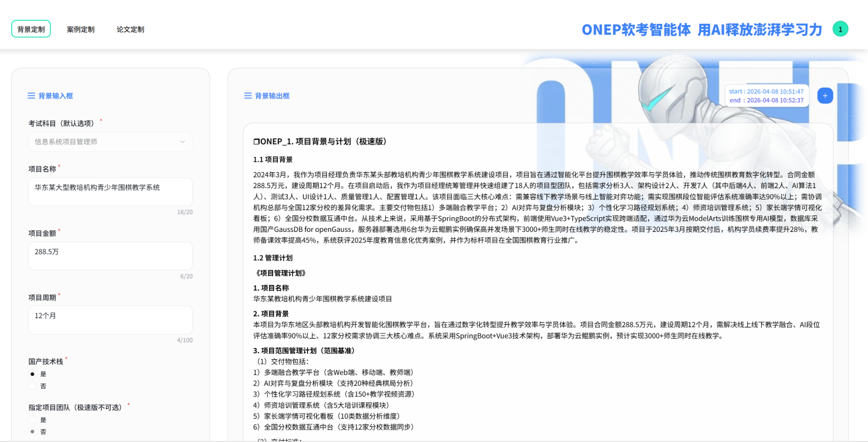Switch to the 论文定制 tab
868x442 pixels.
click(x=130, y=28)
